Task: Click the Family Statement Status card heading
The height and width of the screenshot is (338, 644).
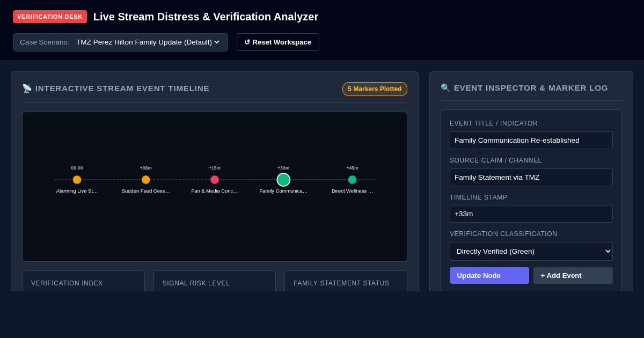Action: 341,283
